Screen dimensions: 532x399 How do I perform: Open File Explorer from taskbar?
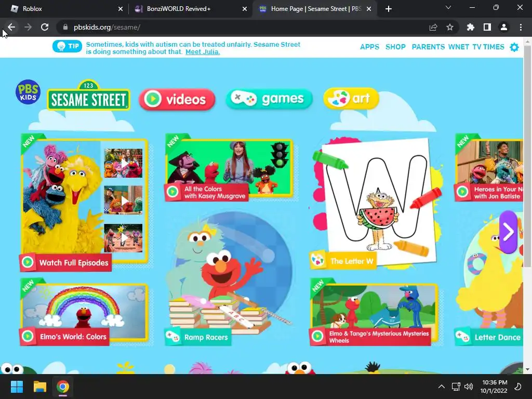click(x=39, y=387)
